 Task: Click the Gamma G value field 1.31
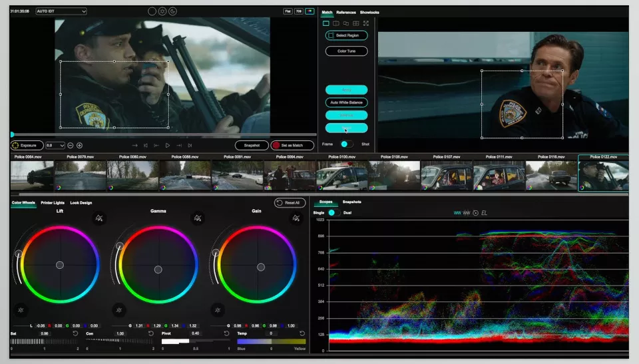click(x=139, y=325)
